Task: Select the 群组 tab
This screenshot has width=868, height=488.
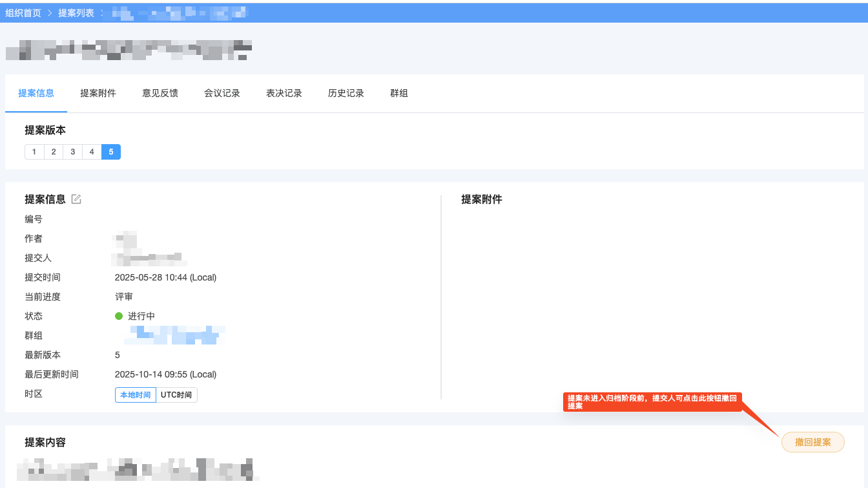Action: 399,93
